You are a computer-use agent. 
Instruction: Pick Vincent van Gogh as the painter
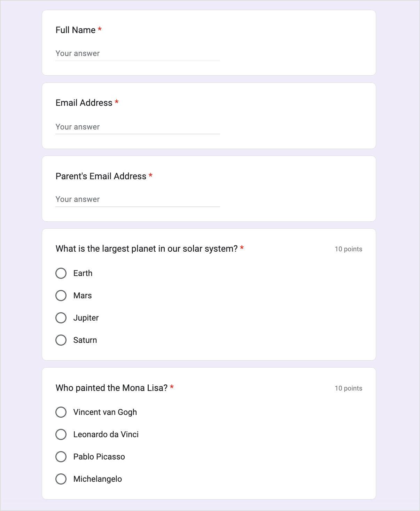(x=61, y=412)
